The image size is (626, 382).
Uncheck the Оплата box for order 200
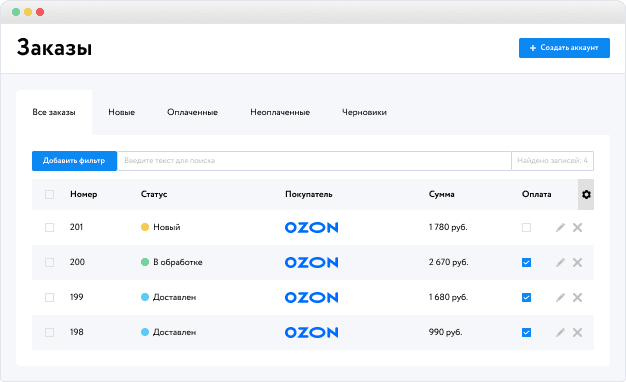[x=527, y=263]
